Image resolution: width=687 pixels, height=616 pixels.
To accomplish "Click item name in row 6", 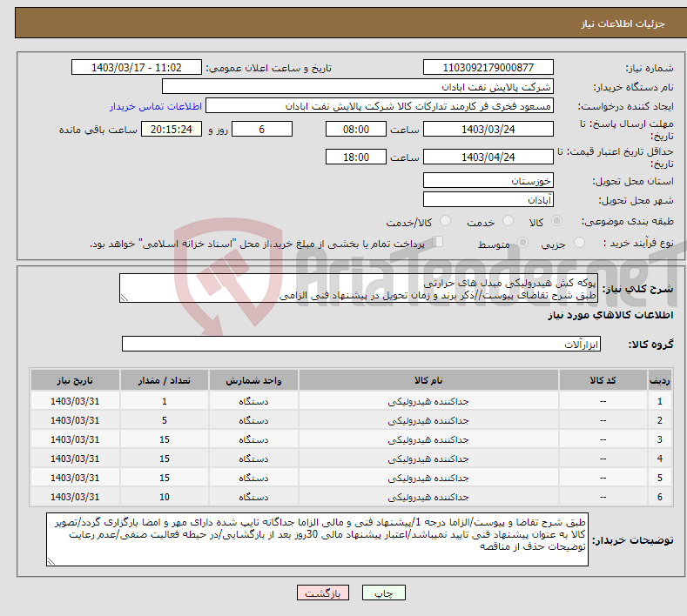I will coord(428,497).
